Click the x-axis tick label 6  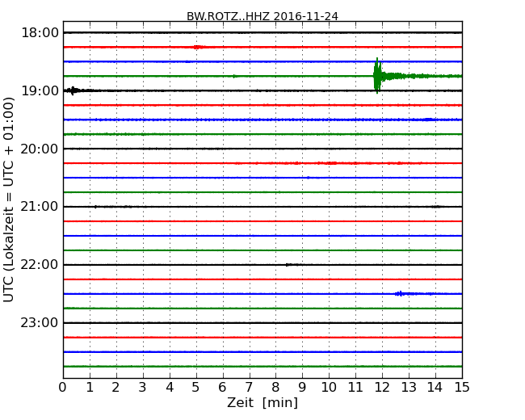tap(222, 388)
